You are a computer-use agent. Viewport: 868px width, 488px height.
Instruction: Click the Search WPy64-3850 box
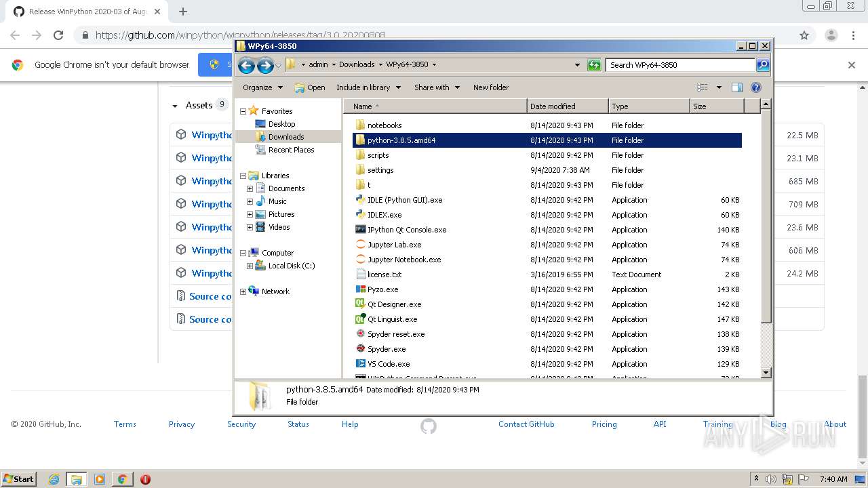click(x=680, y=65)
